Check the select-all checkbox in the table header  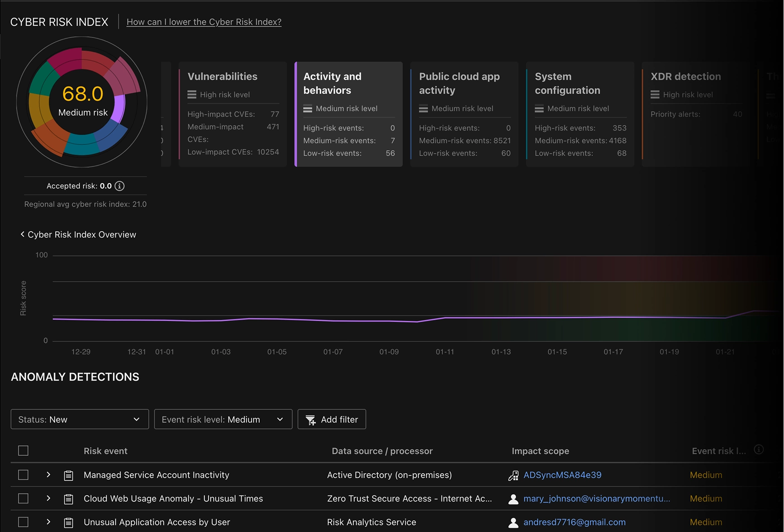[23, 451]
